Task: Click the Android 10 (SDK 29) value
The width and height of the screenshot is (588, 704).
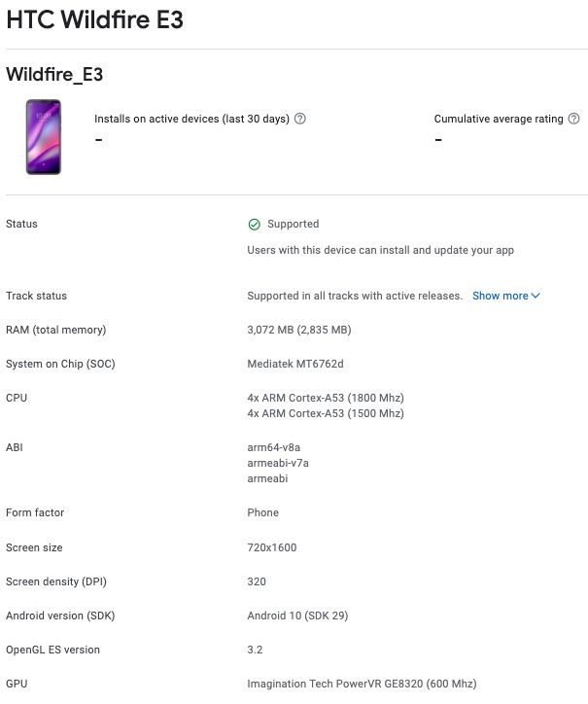Action: [x=297, y=616]
